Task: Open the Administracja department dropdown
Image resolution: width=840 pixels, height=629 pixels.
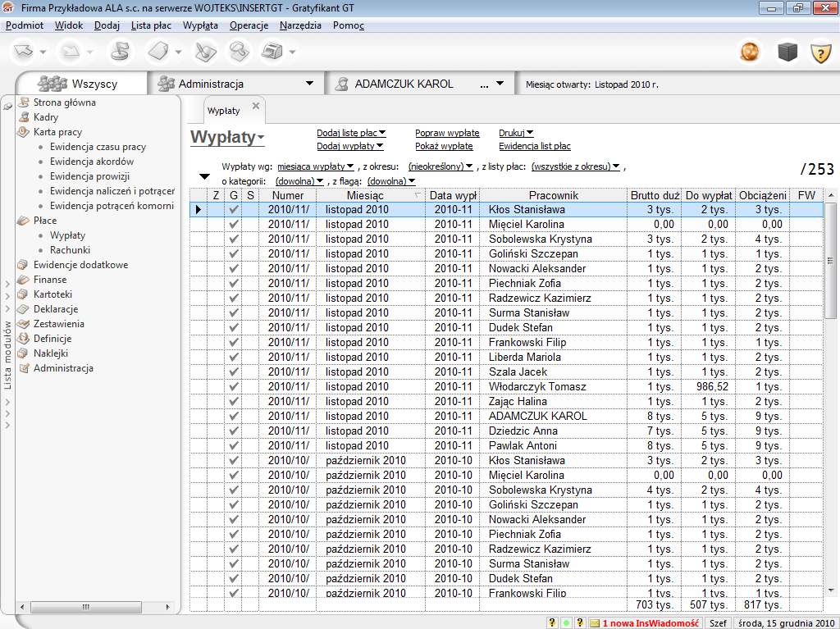Action: point(309,84)
